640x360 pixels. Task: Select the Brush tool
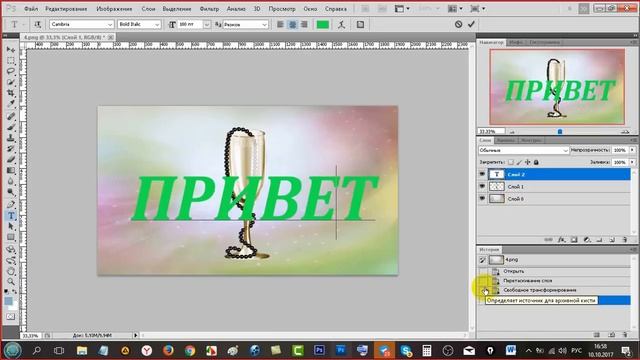[x=11, y=127]
